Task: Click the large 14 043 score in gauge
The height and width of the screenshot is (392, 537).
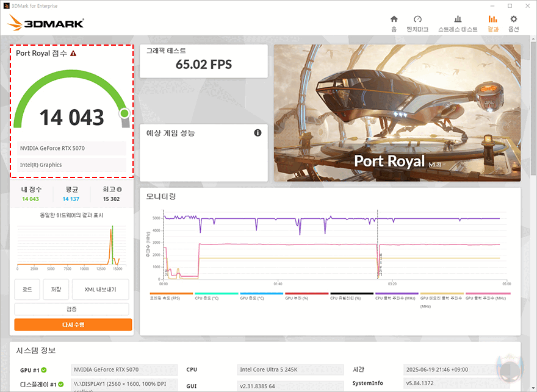Action: [71, 117]
